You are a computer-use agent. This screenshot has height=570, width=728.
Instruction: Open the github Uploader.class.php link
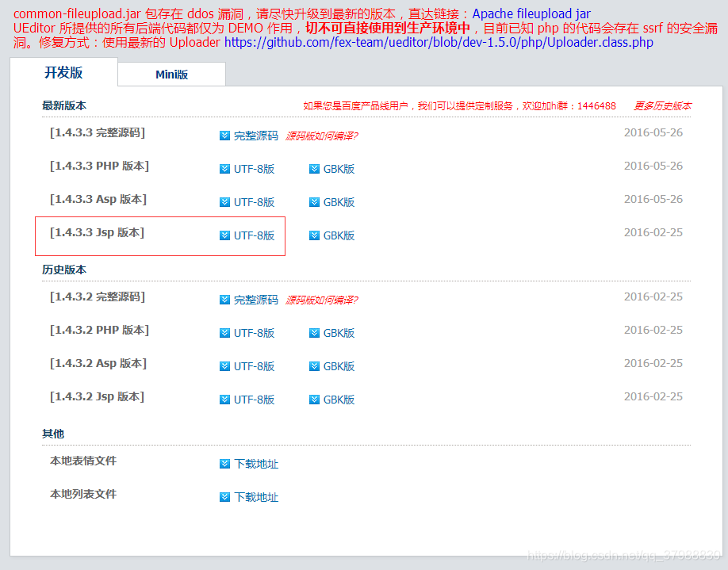pos(439,43)
